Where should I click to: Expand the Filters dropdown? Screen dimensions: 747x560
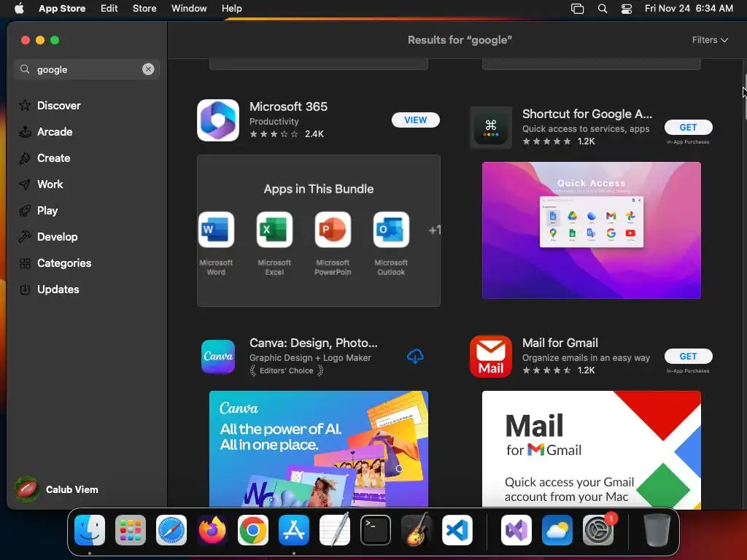tap(710, 40)
